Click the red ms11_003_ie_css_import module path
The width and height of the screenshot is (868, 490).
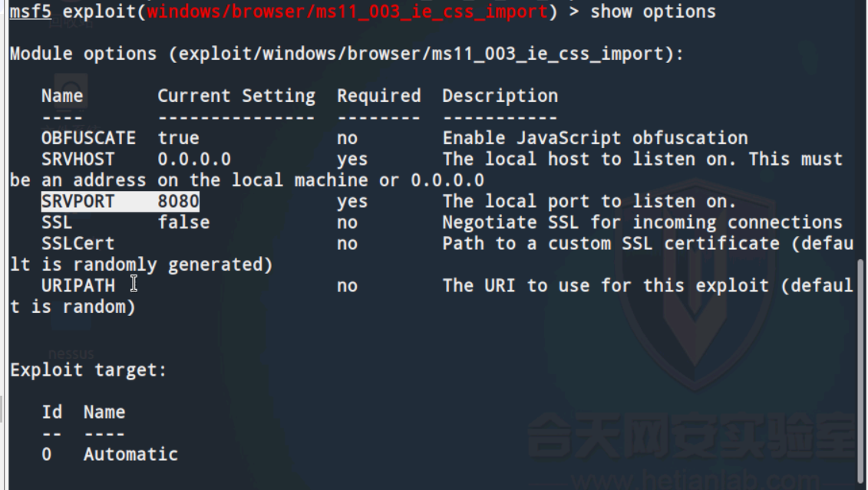348,12
